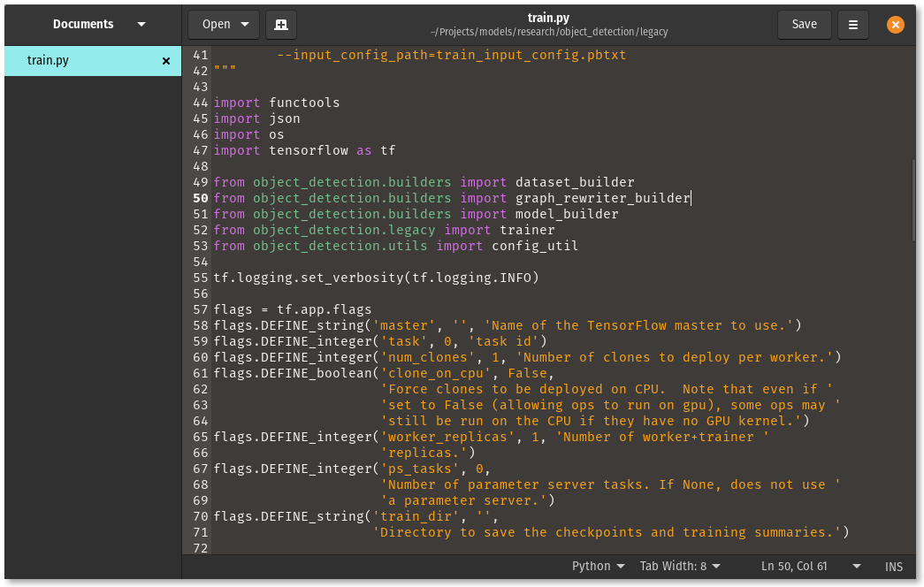Click the 'task id' string literal
This screenshot has width=924, height=587.
click(503, 341)
